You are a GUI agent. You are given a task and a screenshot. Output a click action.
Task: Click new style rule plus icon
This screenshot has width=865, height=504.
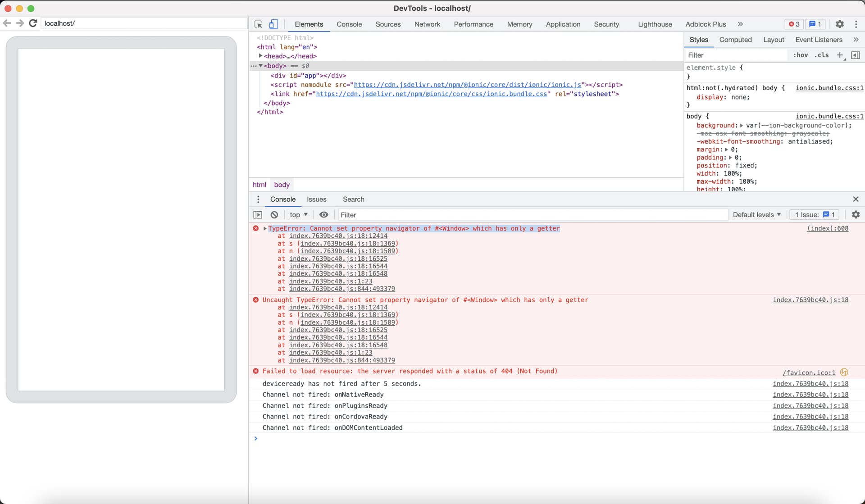pyautogui.click(x=840, y=55)
